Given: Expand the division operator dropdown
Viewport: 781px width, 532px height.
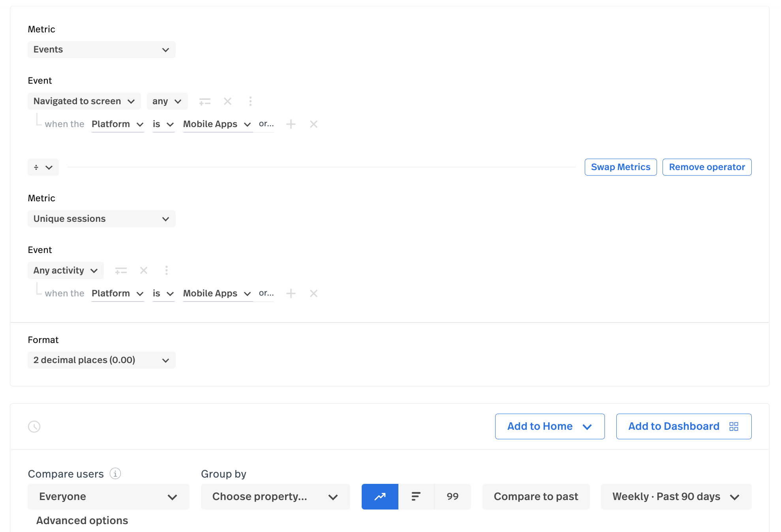Looking at the screenshot, I should pyautogui.click(x=43, y=167).
